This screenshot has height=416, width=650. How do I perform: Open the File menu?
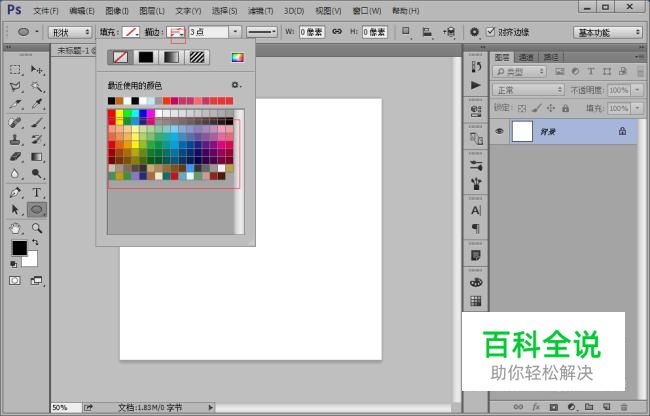click(46, 11)
